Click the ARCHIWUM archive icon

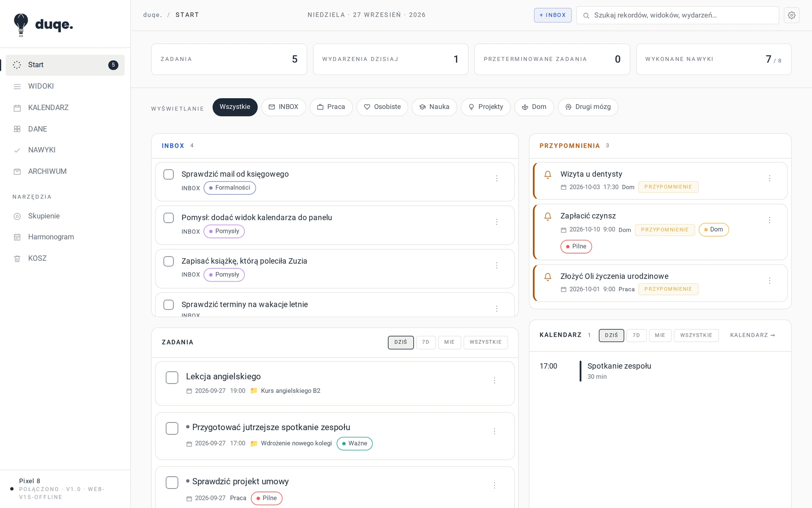coord(17,172)
